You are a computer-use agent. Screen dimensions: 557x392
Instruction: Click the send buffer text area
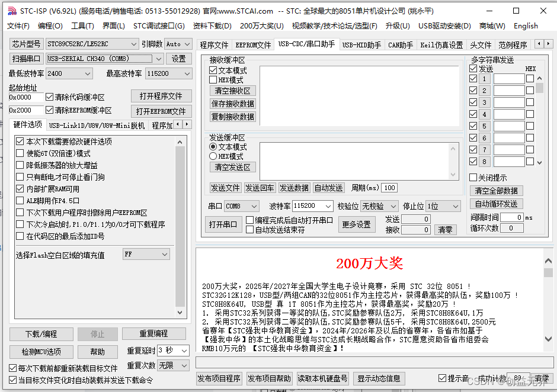pos(355,161)
